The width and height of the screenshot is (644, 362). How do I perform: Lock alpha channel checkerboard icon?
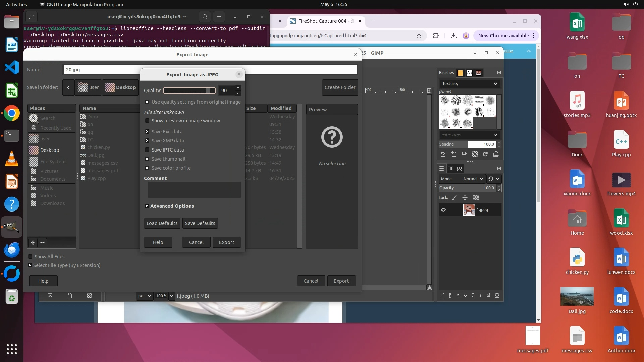pos(476,198)
